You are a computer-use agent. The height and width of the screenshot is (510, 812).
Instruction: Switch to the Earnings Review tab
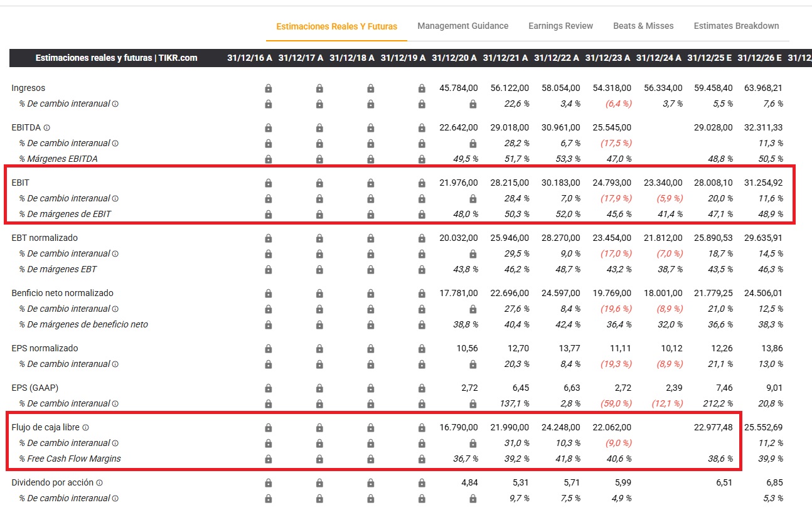point(560,26)
